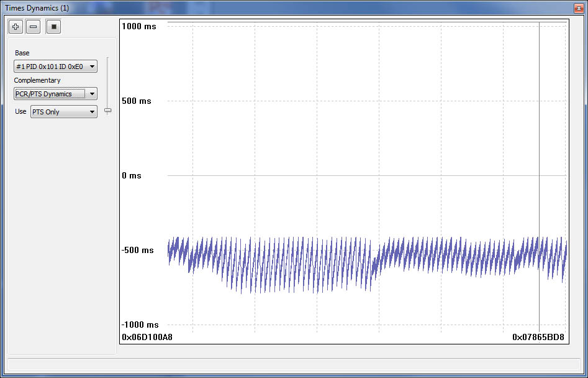The height and width of the screenshot is (378, 588).
Task: Click the Complementary label
Action: tap(37, 80)
